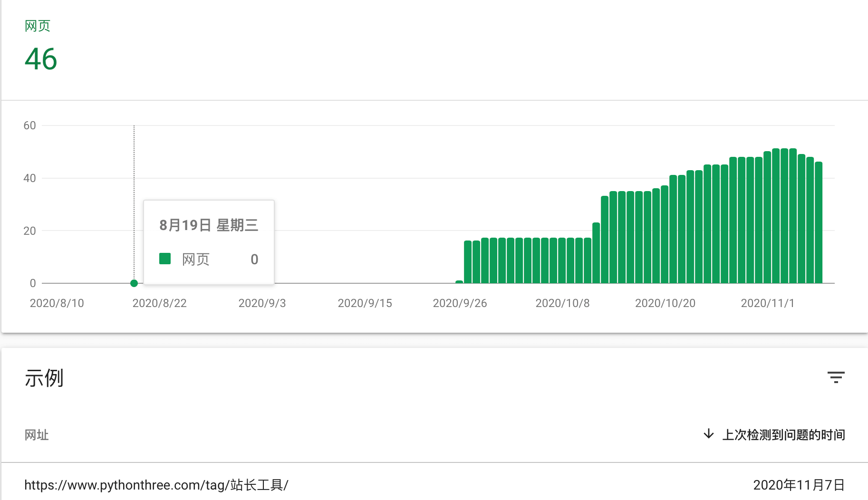
Task: Click the 2020/9/26 axis date label
Action: pos(460,303)
